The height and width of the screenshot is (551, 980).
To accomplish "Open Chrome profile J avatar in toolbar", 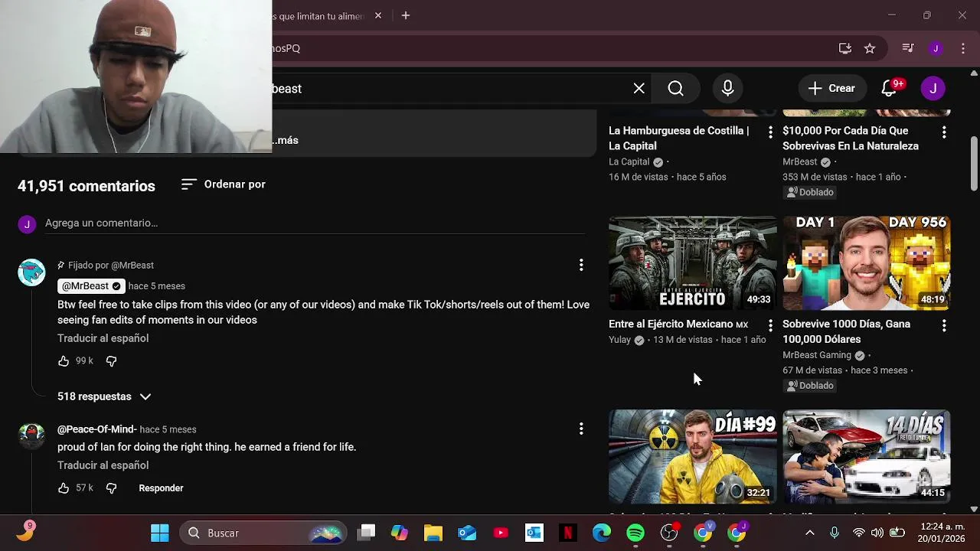I will (936, 48).
